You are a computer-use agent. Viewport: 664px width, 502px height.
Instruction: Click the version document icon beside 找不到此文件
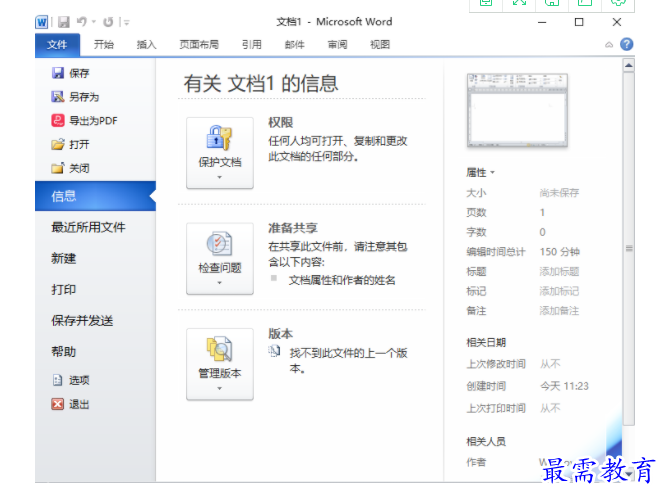click(x=274, y=351)
